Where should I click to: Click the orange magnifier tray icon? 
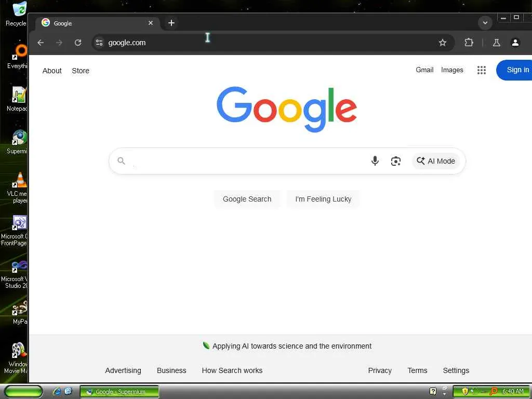click(494, 391)
